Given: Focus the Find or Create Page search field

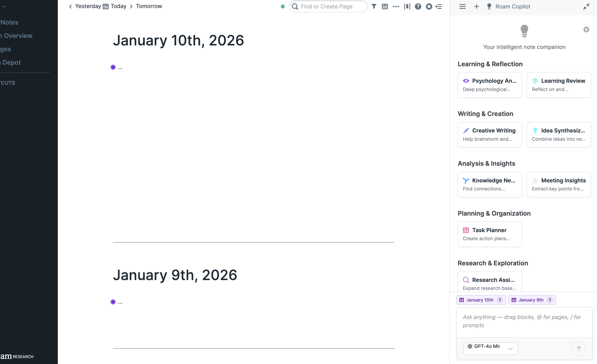Looking at the screenshot, I should tap(331, 6).
